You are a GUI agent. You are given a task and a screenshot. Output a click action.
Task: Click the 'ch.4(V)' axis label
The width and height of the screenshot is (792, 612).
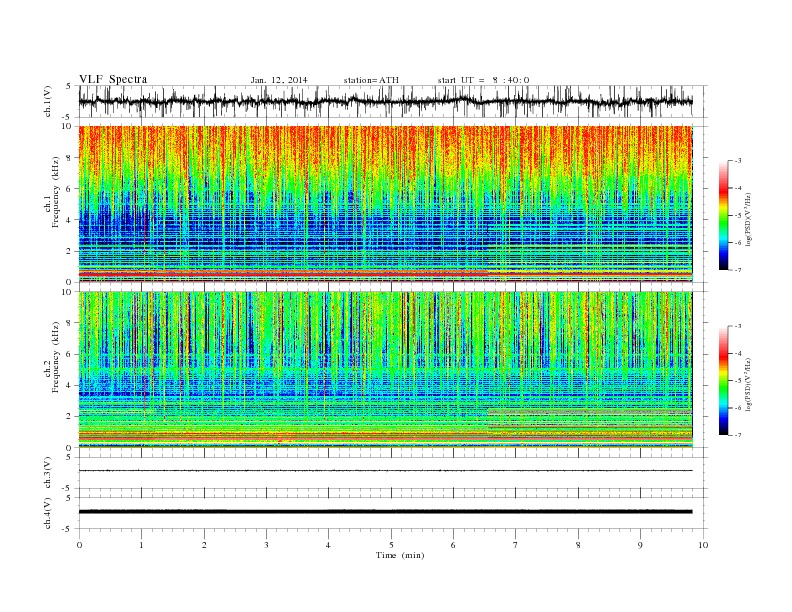point(48,513)
